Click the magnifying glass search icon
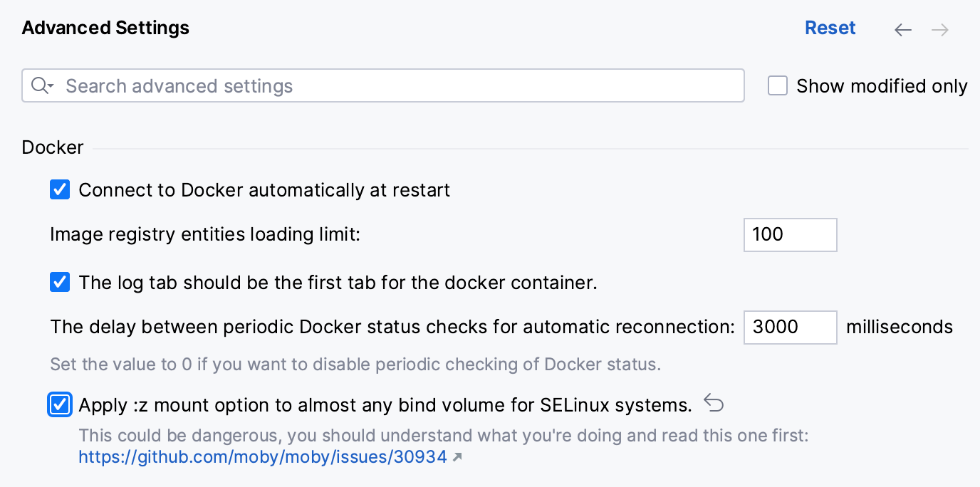The width and height of the screenshot is (980, 487). (x=38, y=85)
